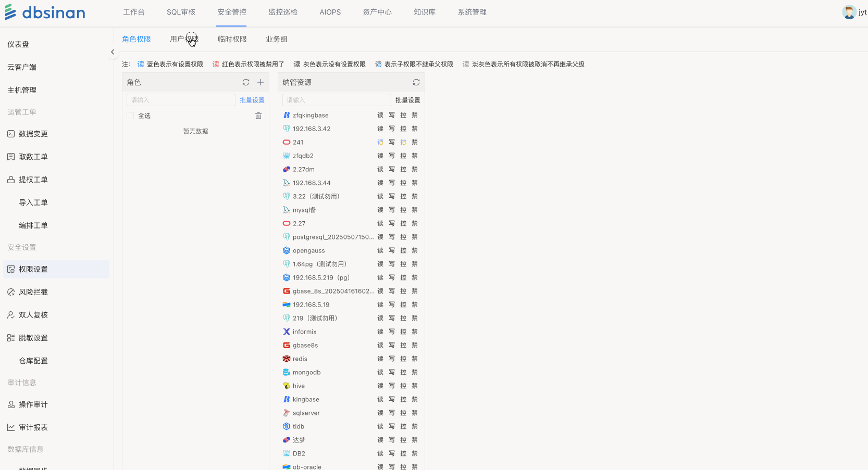Click the plus icon to add role
The image size is (868, 470).
261,82
